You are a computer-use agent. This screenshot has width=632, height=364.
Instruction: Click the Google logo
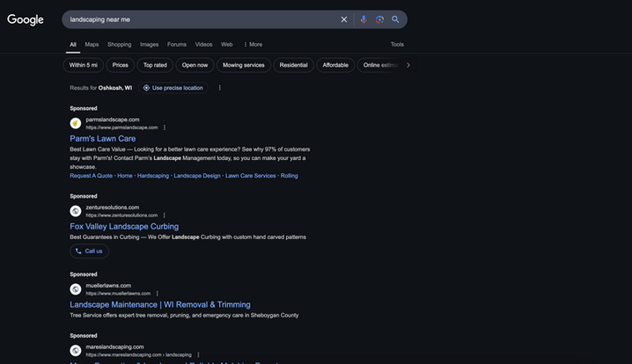point(25,19)
